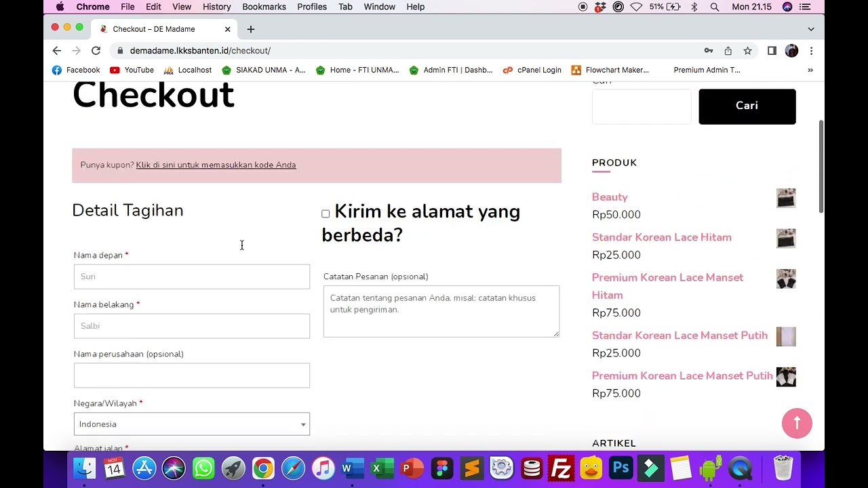868x488 pixels.
Task: Open the Flowchart Maker bookmark
Action: (610, 70)
